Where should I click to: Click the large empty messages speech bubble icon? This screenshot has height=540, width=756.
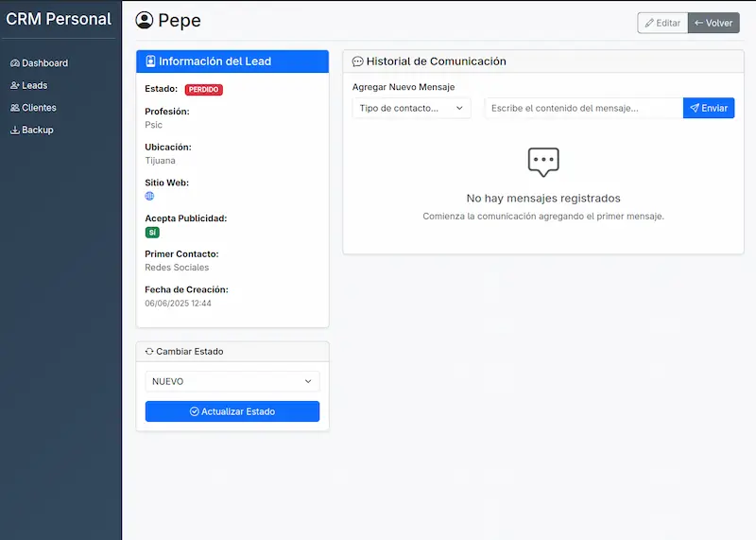tap(543, 162)
